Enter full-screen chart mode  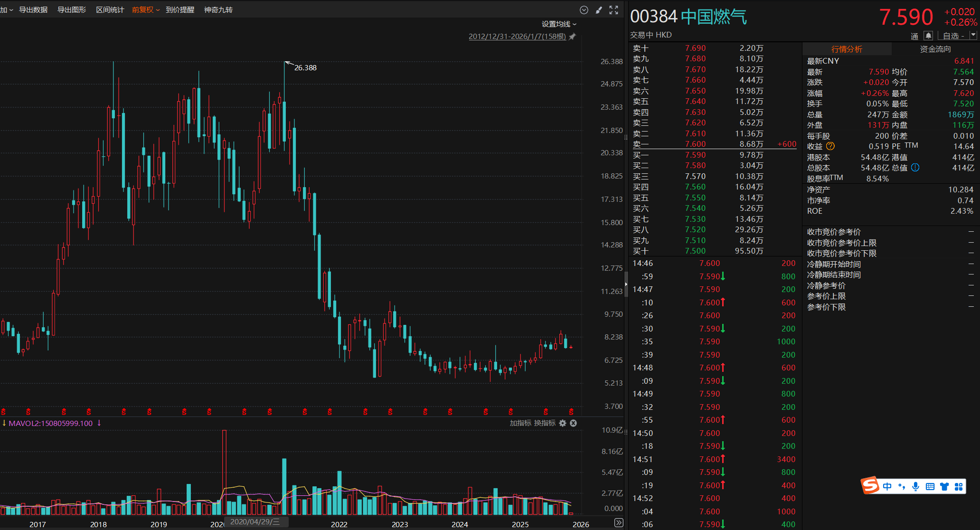[x=614, y=10]
